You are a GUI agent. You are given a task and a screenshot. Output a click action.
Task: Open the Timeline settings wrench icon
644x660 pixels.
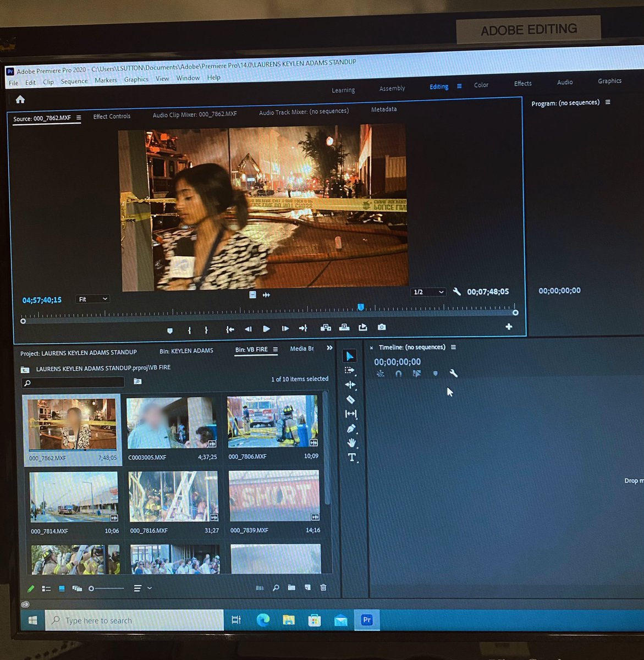point(454,373)
